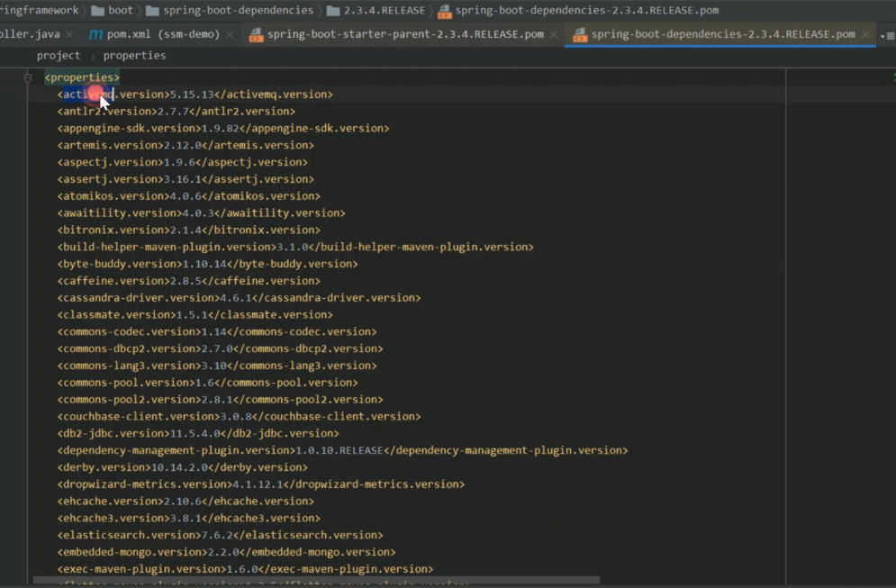Click the classmate.version line
This screenshot has width=896, height=588.
coord(195,315)
